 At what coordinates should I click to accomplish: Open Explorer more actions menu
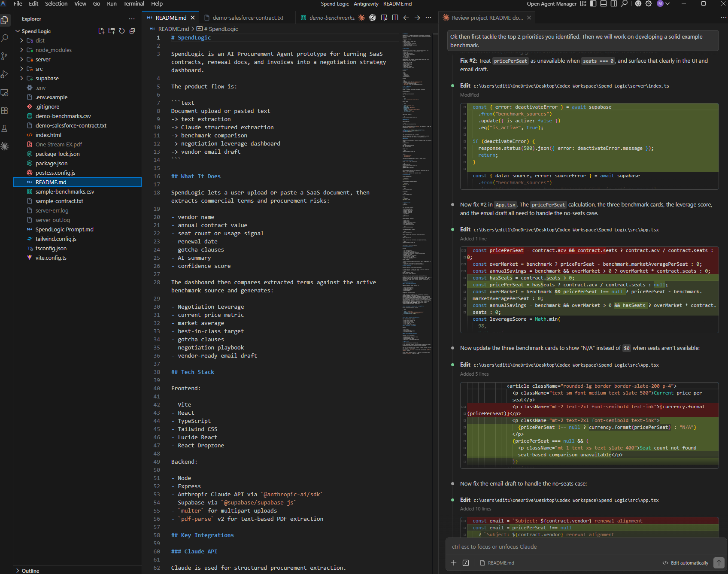[132, 19]
